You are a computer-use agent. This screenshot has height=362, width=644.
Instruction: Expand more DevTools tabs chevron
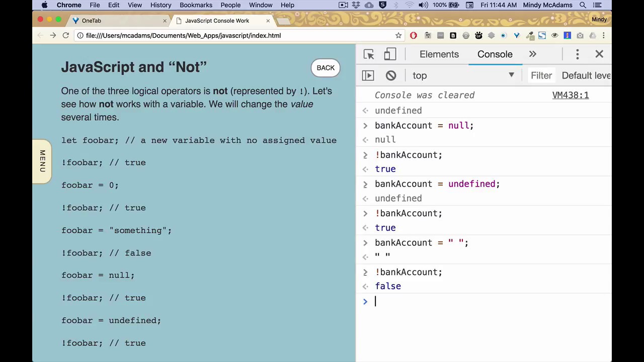pyautogui.click(x=532, y=54)
